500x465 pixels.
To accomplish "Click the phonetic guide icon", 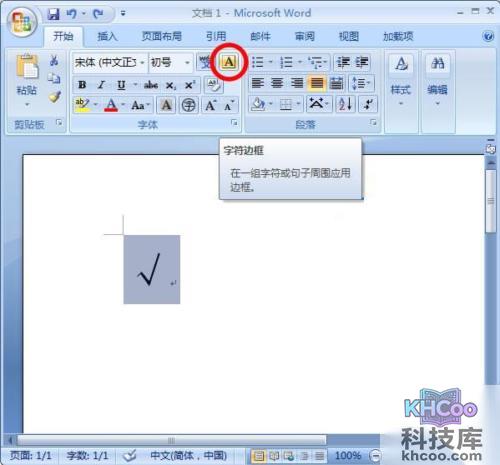I will click(205, 62).
